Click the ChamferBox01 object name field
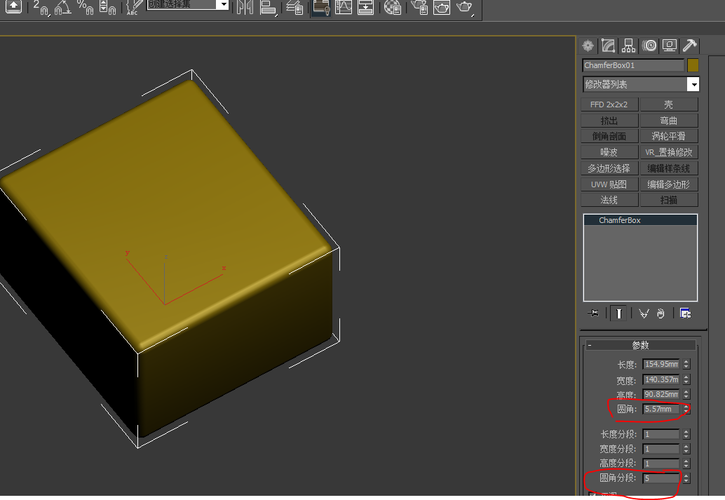The image size is (725, 500). coord(633,65)
